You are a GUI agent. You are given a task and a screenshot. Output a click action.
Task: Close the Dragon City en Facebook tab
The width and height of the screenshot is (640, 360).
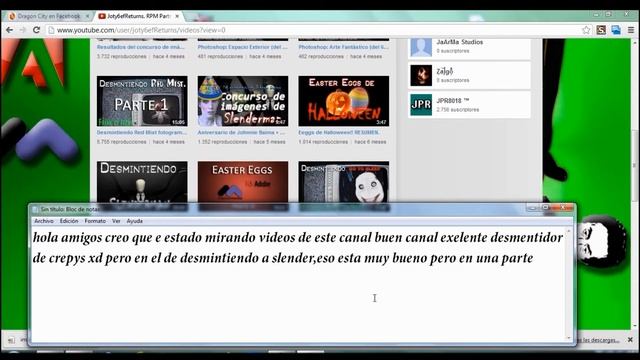(x=87, y=16)
